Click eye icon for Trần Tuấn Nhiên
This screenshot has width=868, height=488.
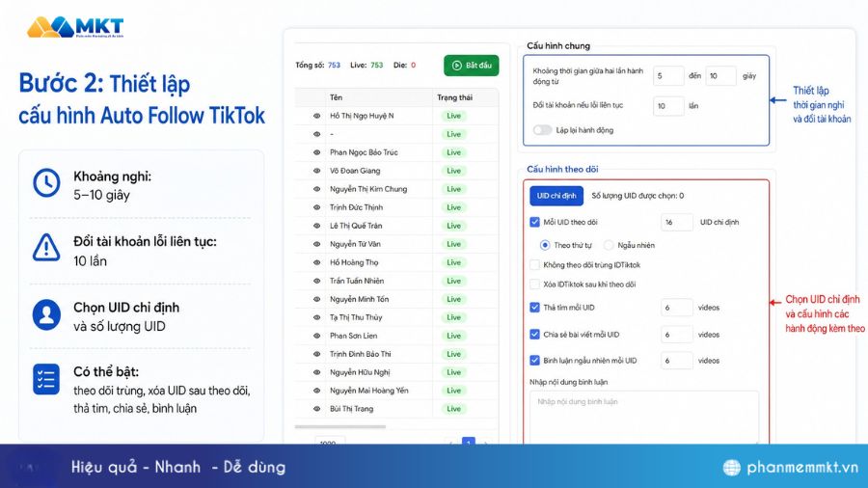coord(316,281)
